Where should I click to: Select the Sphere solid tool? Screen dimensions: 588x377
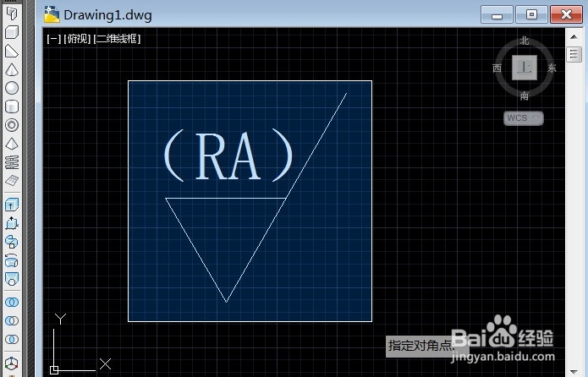[12, 88]
